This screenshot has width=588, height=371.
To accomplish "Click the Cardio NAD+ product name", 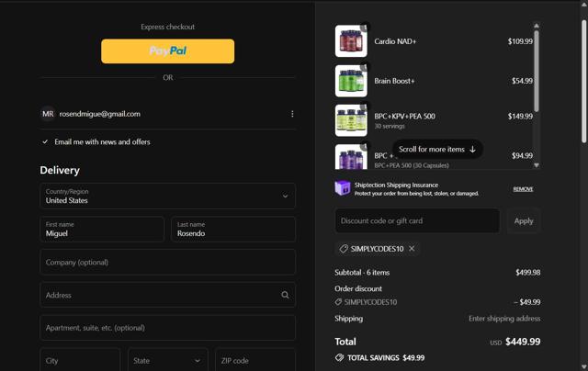I will pyautogui.click(x=395, y=41).
